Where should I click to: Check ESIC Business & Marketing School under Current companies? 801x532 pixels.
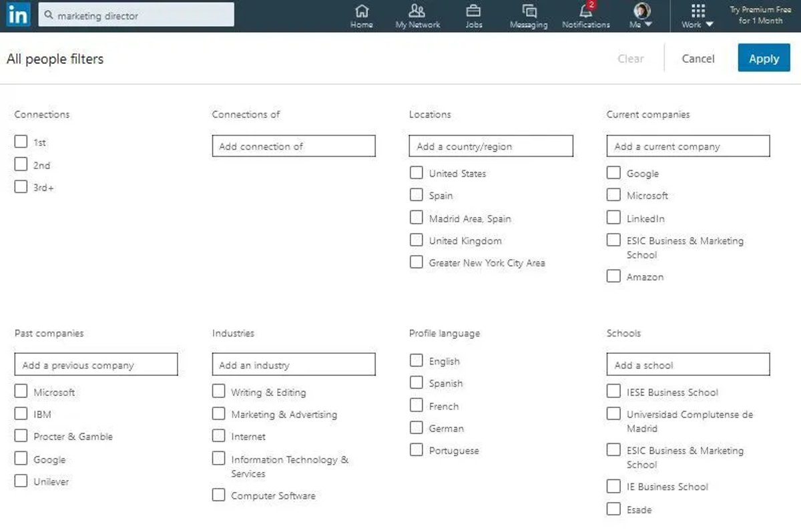[613, 240]
